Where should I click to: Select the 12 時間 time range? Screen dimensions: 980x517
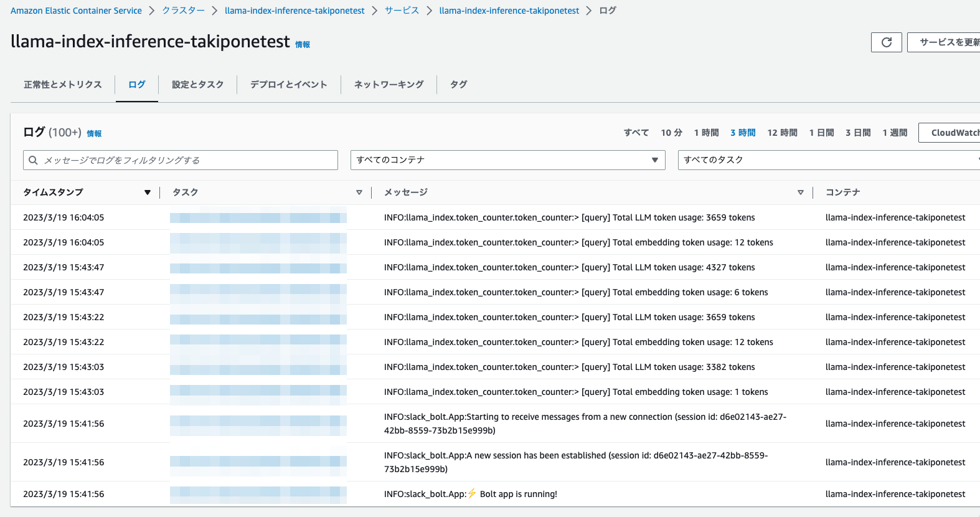coord(783,133)
